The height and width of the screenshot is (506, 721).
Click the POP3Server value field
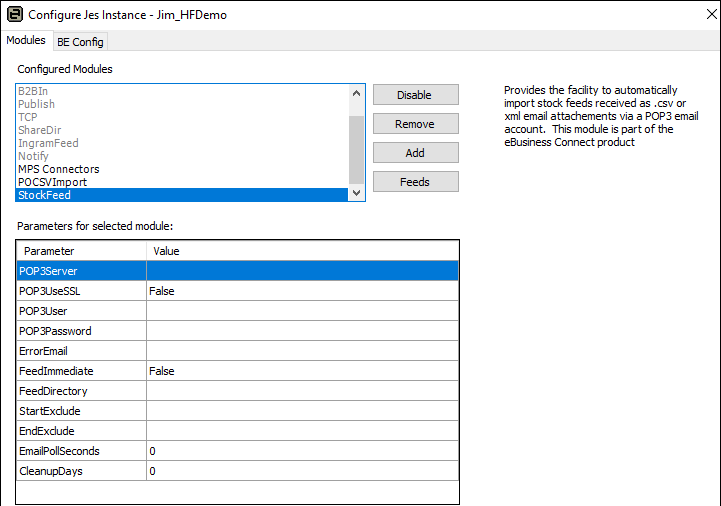pos(302,271)
